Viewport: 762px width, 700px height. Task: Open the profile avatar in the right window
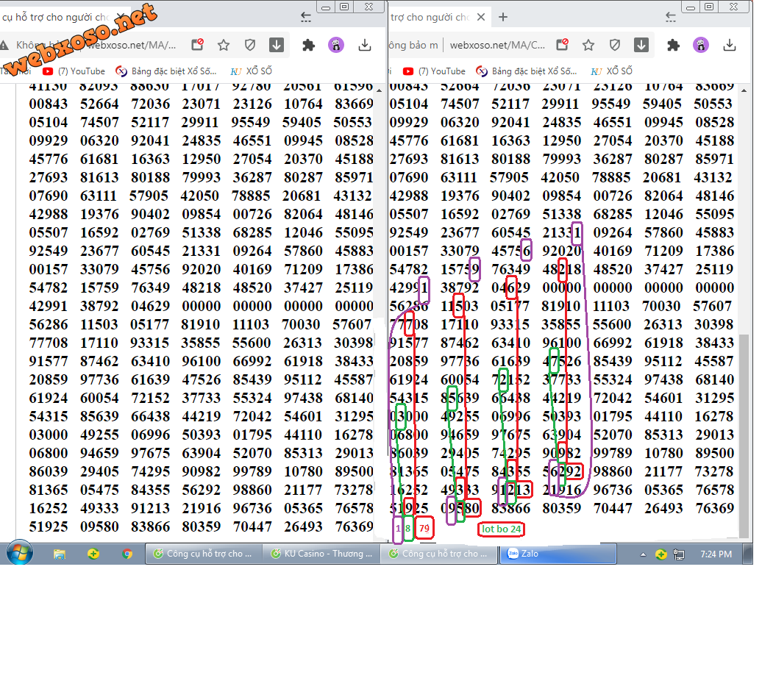tap(700, 45)
